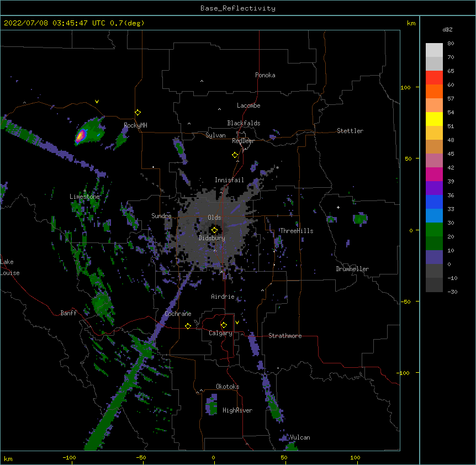
Task: Click the Airdrie city label
Action: tap(223, 297)
